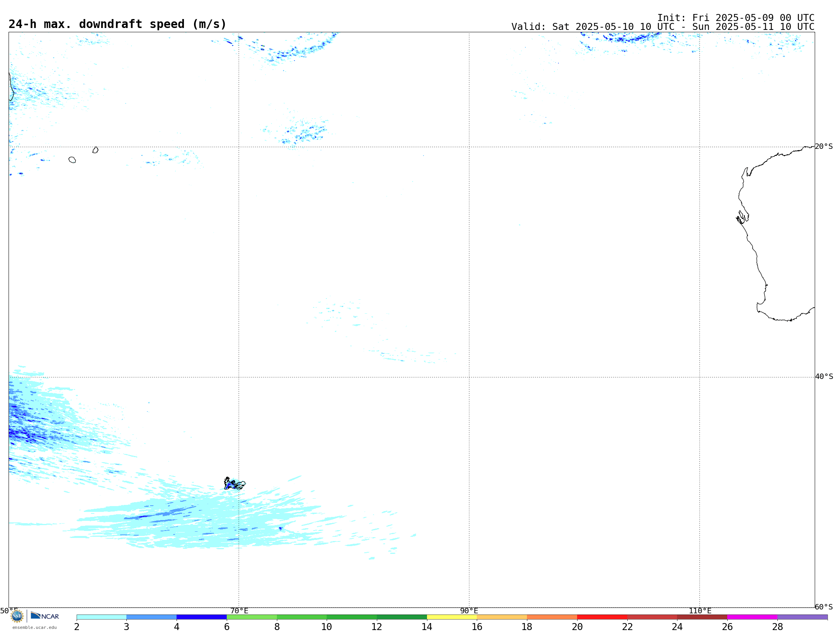Click the 60°S latitude label
The image size is (840, 632).
click(824, 607)
